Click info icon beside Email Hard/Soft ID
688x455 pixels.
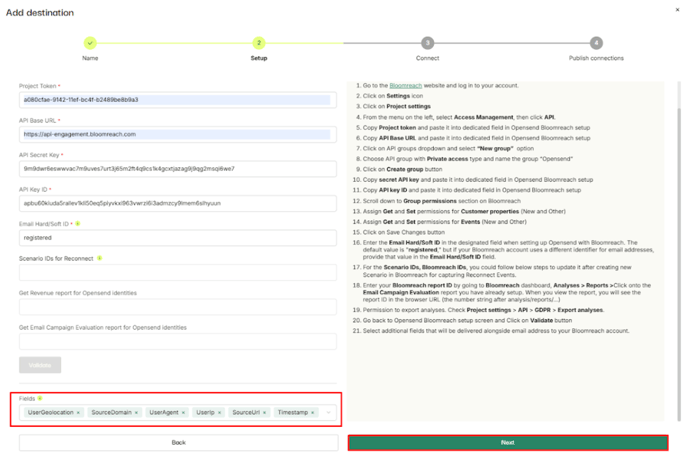pyautogui.click(x=78, y=224)
